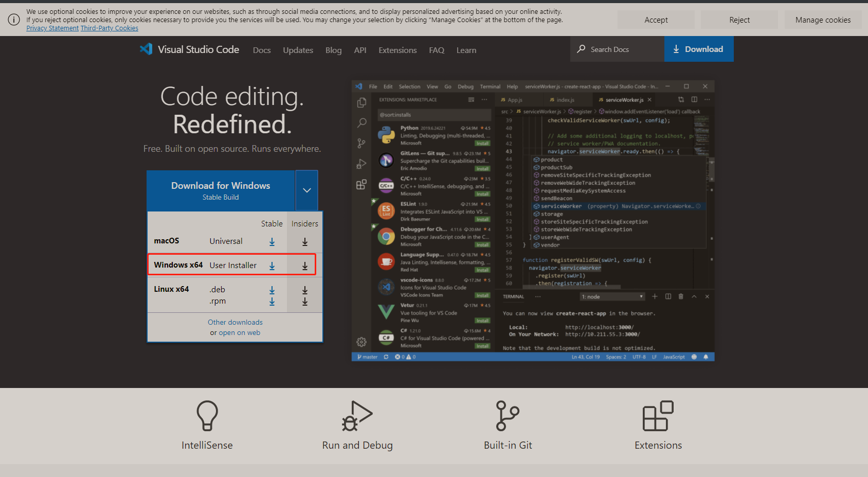
Task: Open the Extensions nav item
Action: click(397, 50)
